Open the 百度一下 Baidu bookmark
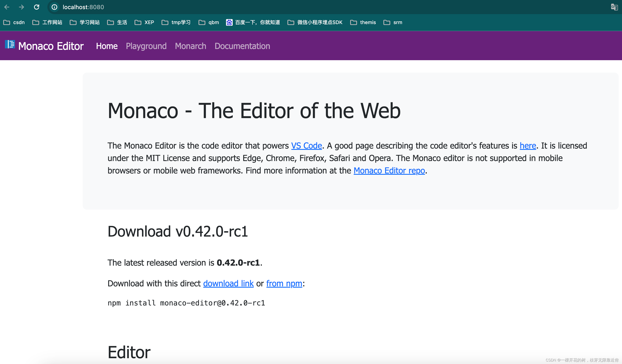 253,22
